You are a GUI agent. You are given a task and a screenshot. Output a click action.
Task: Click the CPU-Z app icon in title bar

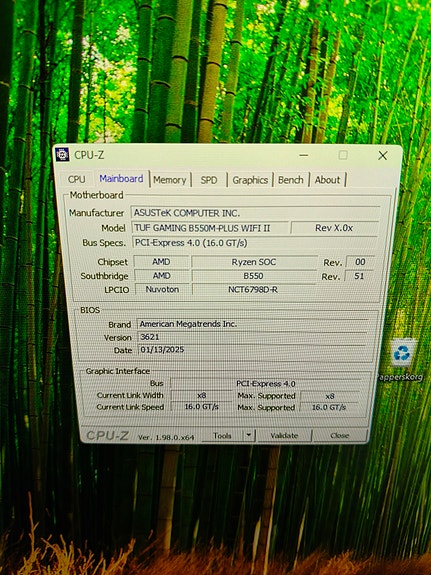[62, 155]
